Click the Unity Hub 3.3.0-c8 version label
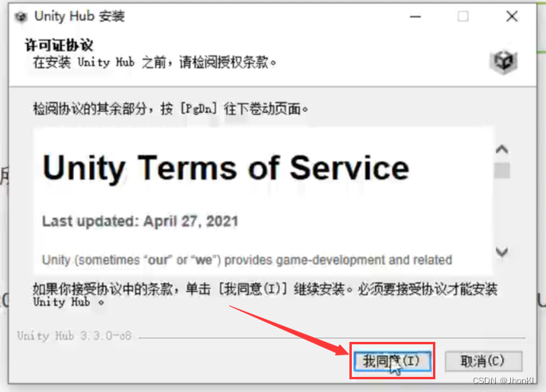Screen dimensions: 546x392 click(75, 336)
